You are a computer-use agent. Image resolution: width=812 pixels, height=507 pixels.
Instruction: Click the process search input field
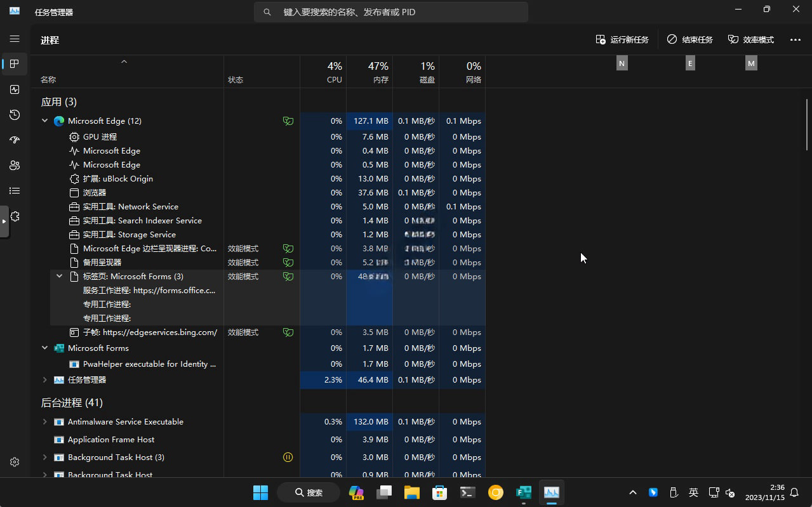[x=390, y=11]
